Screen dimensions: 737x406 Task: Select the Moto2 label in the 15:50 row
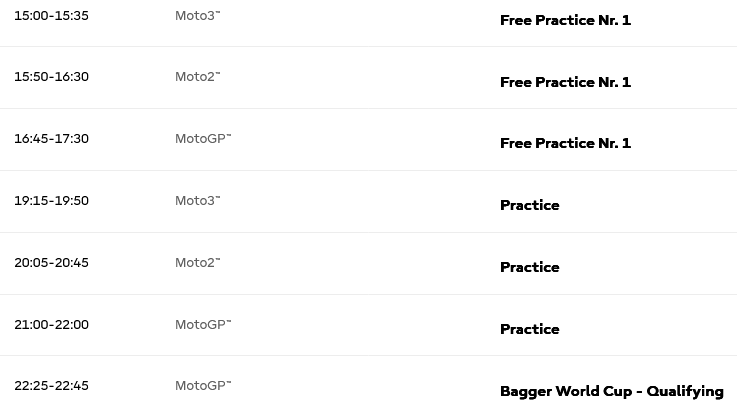197,77
